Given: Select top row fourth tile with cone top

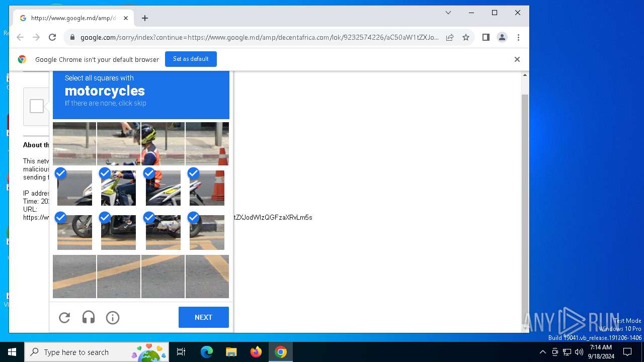Looking at the screenshot, I should [x=207, y=144].
